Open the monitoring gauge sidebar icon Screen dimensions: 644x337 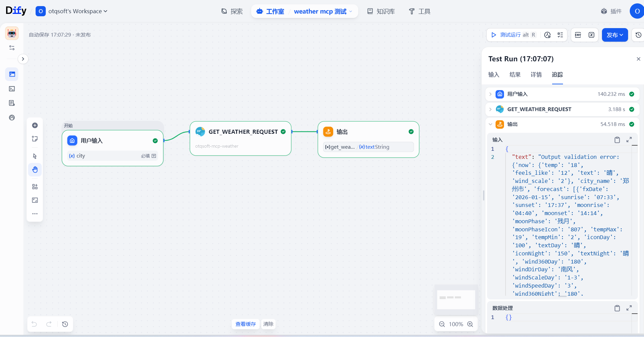tap(12, 118)
